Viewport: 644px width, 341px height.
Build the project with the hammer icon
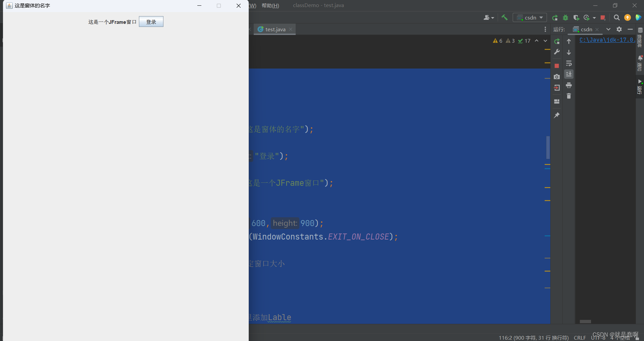tap(504, 17)
